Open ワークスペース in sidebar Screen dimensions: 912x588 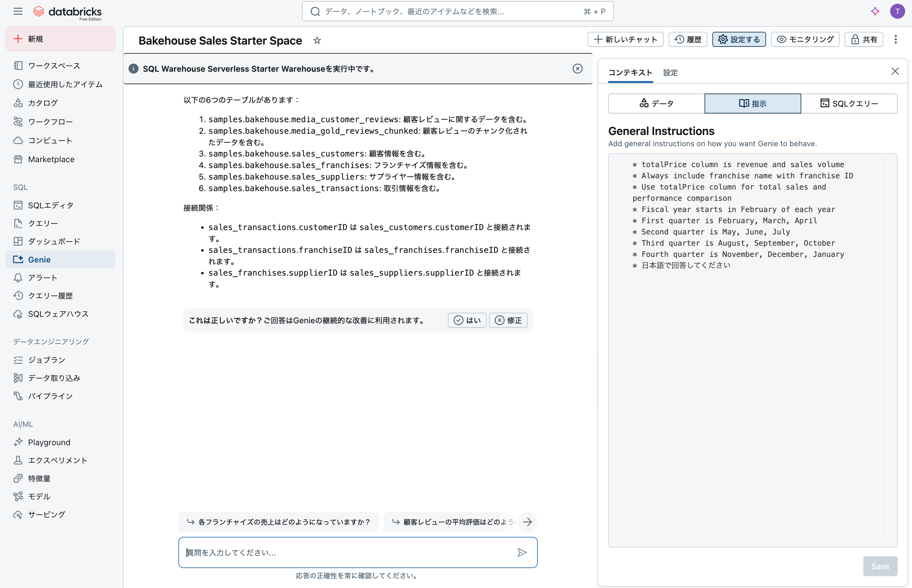pos(60,66)
